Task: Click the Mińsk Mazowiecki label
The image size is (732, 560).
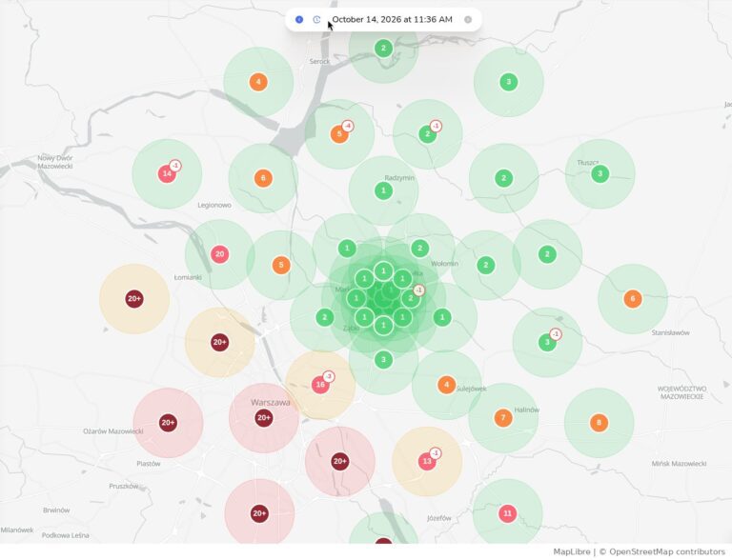Action: 679,464
